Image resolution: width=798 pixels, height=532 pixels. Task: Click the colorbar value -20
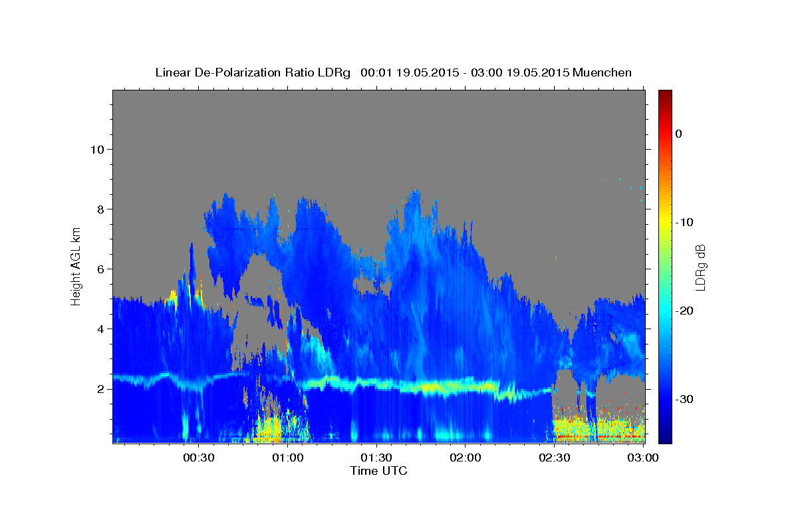(x=685, y=311)
